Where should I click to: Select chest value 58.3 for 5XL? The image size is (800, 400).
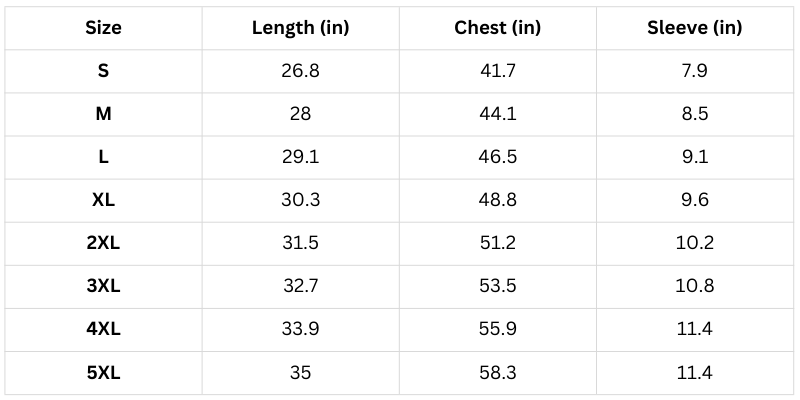coord(498,373)
